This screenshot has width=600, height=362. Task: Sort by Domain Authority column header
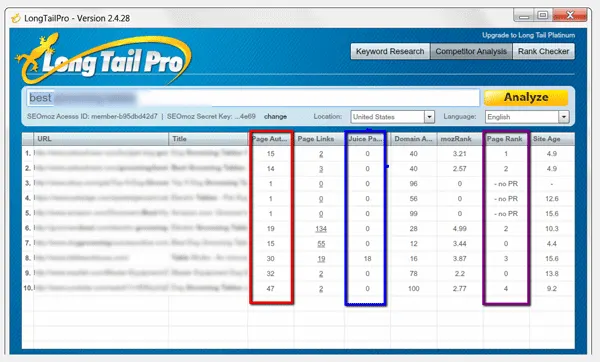[414, 139]
